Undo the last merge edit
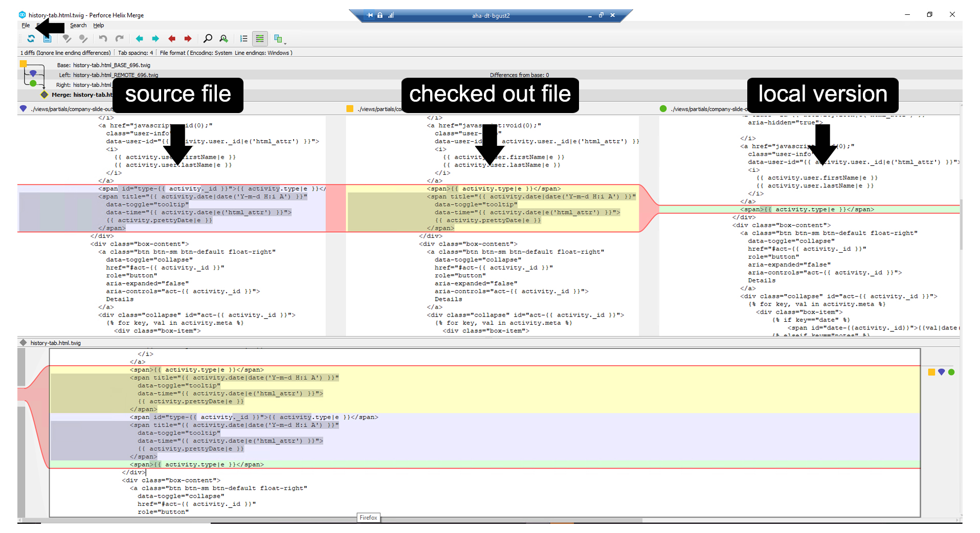 pos(102,38)
